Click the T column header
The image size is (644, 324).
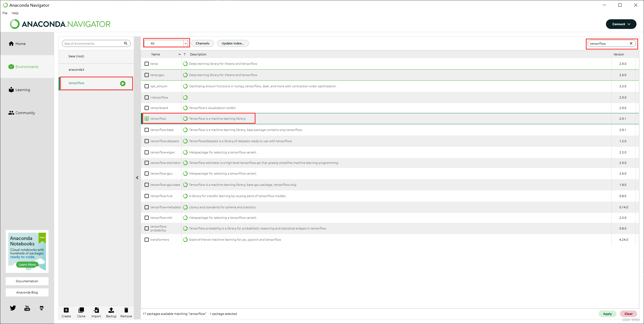184,54
